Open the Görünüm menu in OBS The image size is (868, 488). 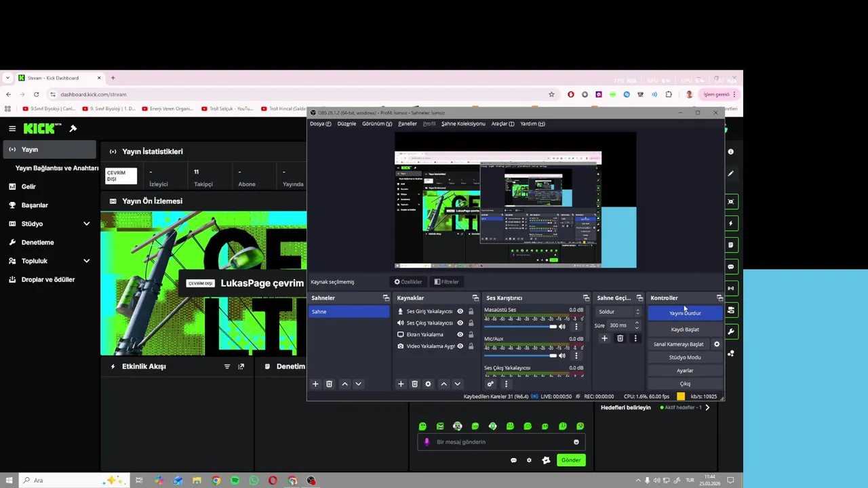point(376,124)
